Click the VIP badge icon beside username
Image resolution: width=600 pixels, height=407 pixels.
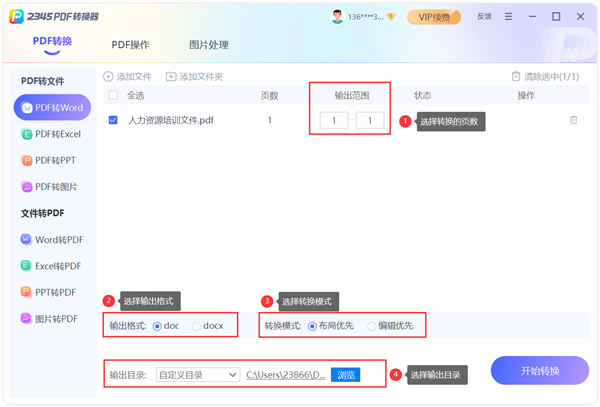coord(391,16)
